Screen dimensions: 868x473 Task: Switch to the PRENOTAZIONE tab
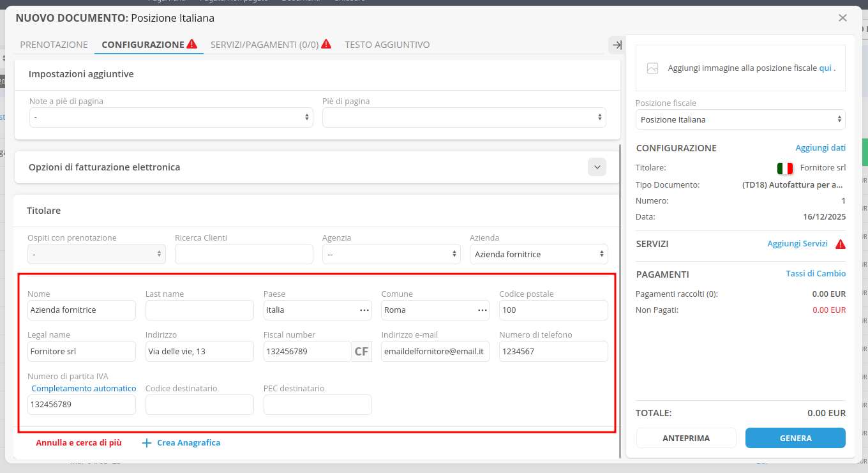coord(54,45)
